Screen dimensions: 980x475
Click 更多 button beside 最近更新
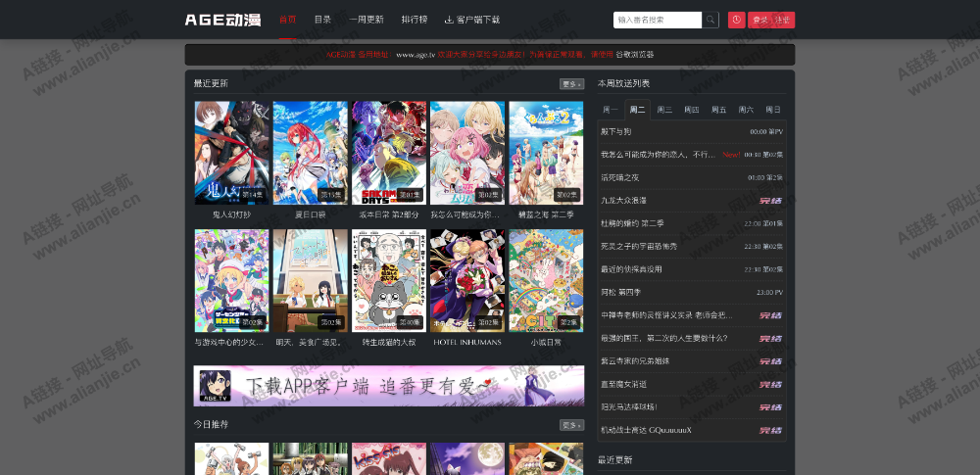572,84
